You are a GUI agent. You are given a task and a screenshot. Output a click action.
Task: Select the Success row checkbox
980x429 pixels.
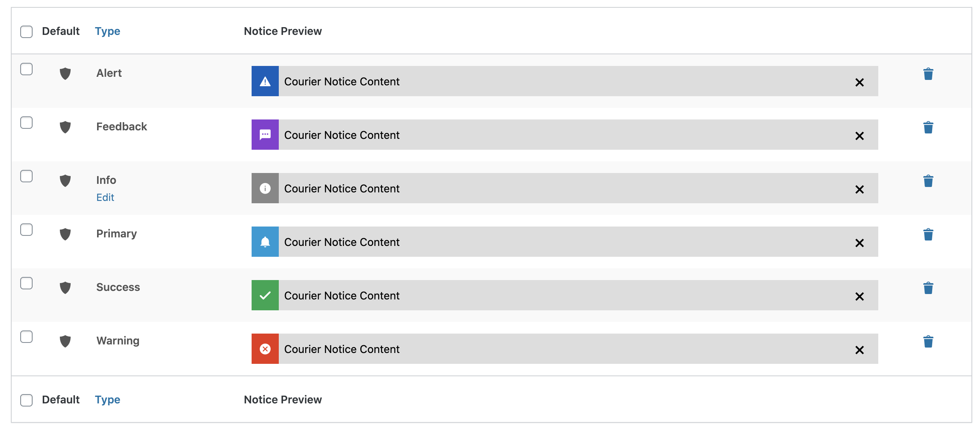tap(26, 283)
